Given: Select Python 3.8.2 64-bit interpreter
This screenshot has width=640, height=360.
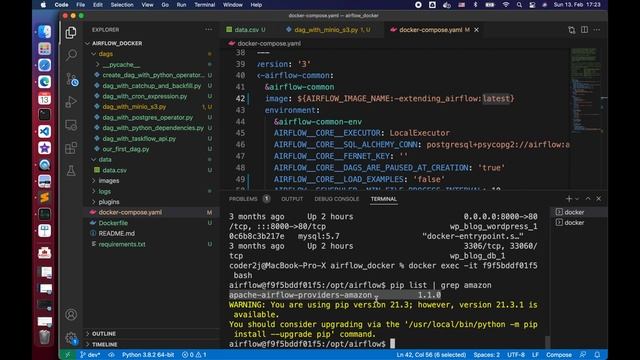Looking at the screenshot, I should [x=148, y=355].
